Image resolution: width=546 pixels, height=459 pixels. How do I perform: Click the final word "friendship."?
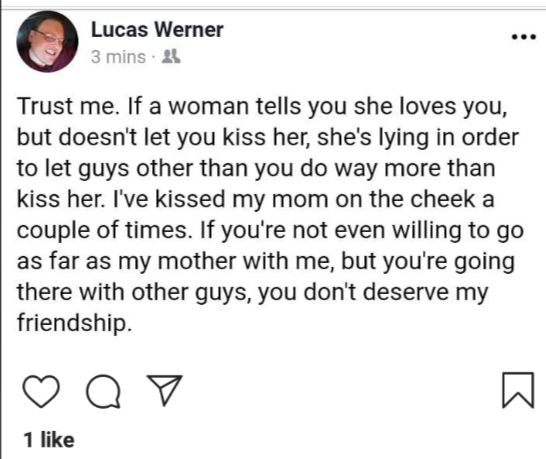click(75, 323)
